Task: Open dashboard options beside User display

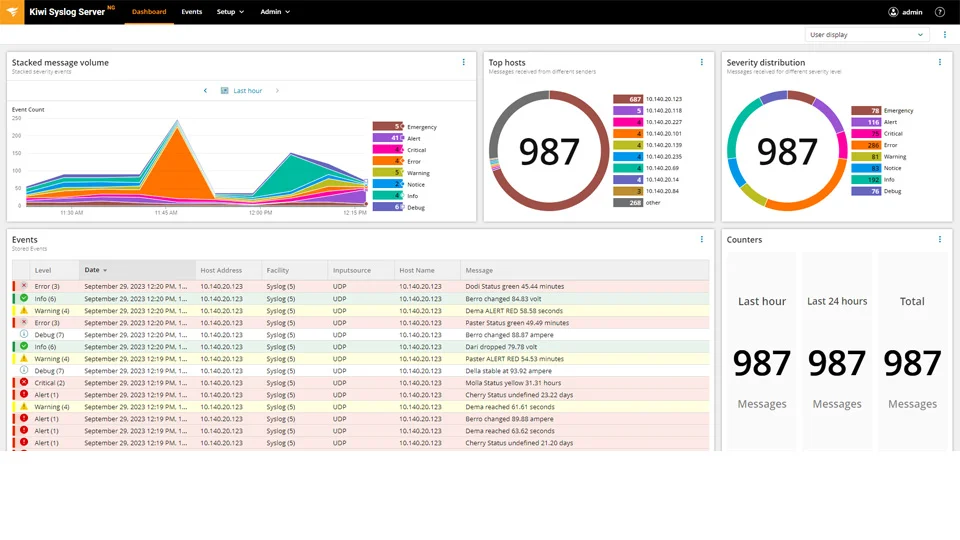Action: 945,35
